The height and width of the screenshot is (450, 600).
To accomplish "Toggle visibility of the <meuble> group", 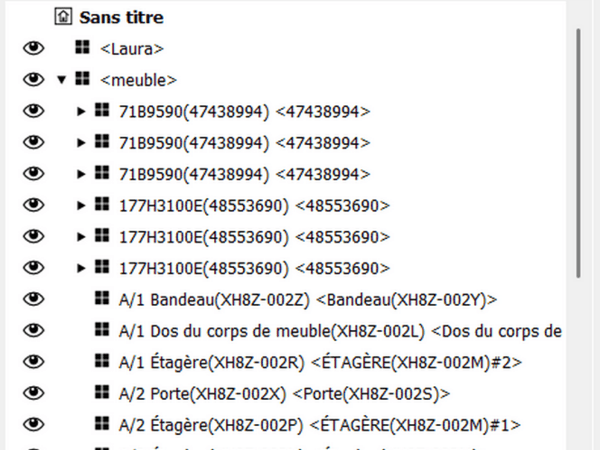I will 34,79.
